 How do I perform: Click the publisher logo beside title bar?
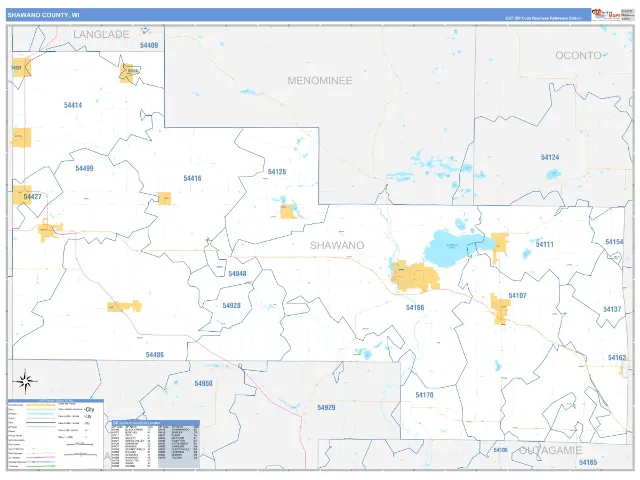(605, 14)
